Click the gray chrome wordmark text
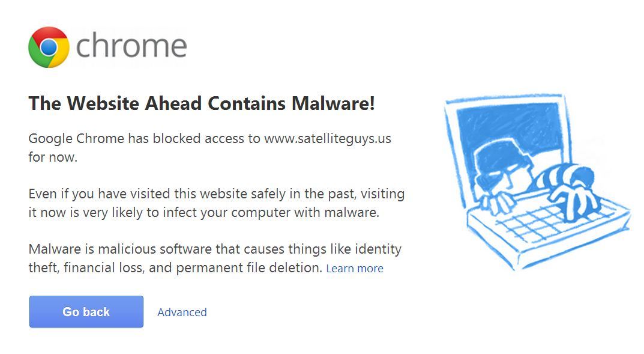644x354 pixels. point(131,45)
